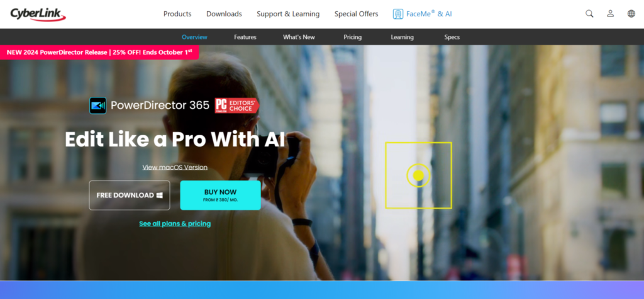Open the Special Offers menu
The image size is (644, 299).
click(356, 14)
